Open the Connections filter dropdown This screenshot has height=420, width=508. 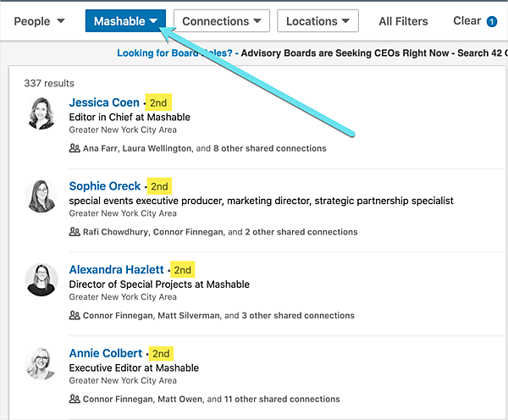coord(221,21)
